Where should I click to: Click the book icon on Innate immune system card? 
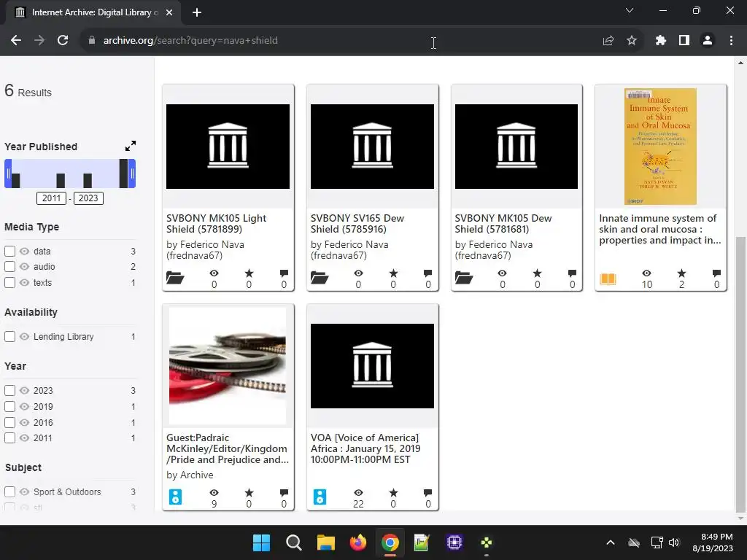point(608,279)
